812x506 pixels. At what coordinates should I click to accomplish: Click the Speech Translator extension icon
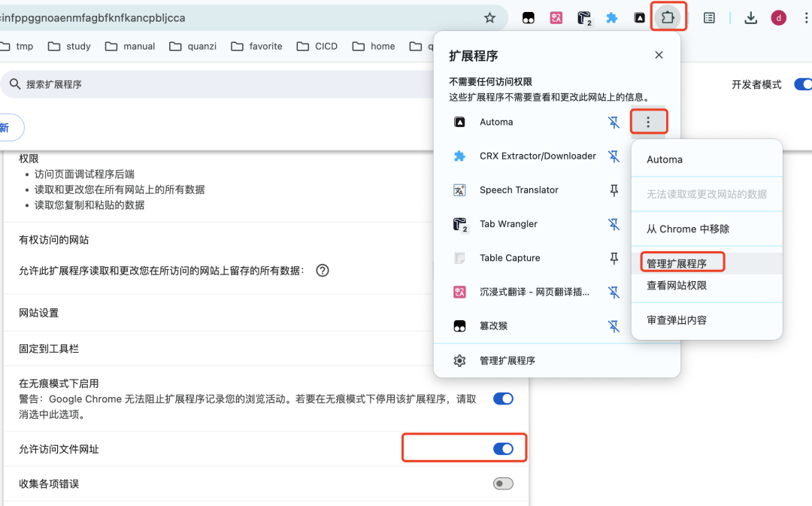coord(459,189)
